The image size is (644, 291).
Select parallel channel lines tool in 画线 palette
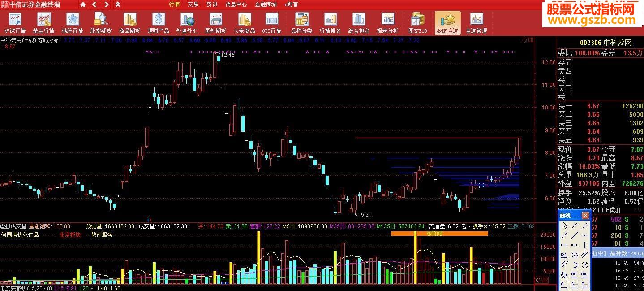click(575, 255)
